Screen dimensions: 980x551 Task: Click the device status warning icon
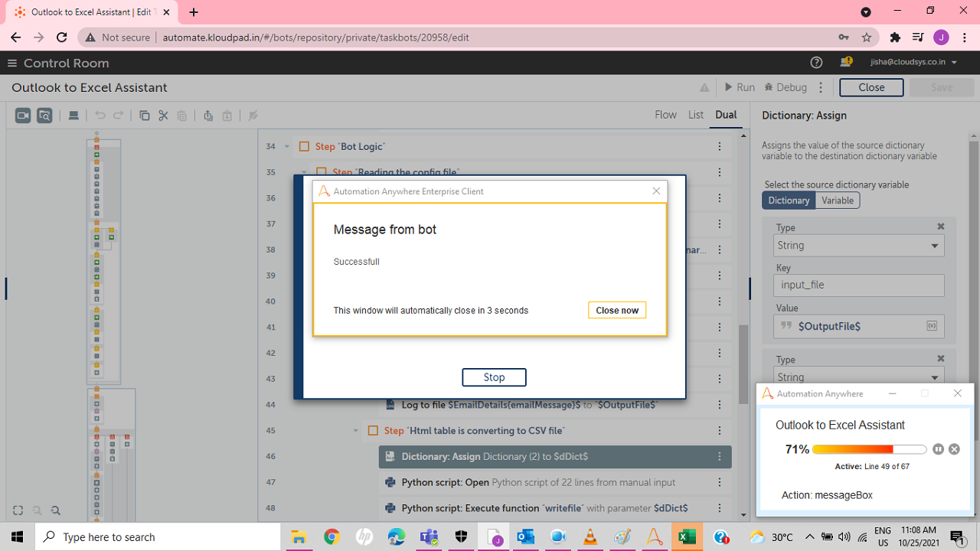click(x=846, y=63)
